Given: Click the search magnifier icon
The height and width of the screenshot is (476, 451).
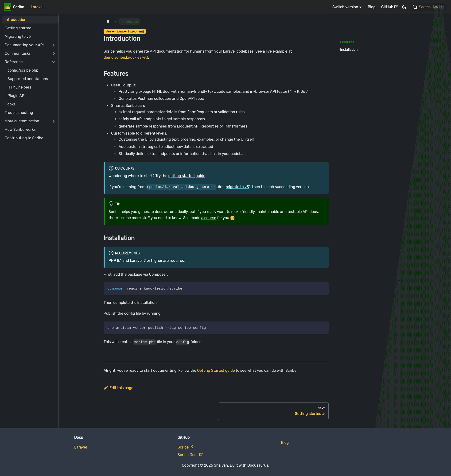Looking at the screenshot, I should (x=415, y=7).
